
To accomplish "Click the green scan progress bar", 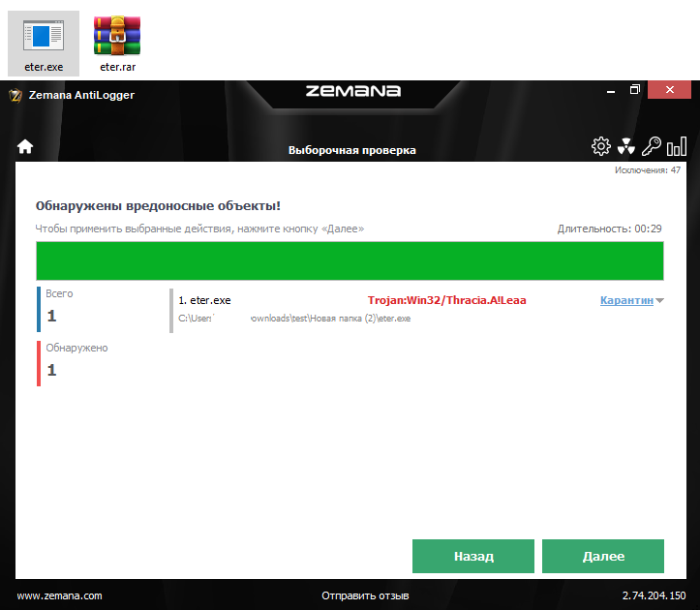I will [350, 260].
